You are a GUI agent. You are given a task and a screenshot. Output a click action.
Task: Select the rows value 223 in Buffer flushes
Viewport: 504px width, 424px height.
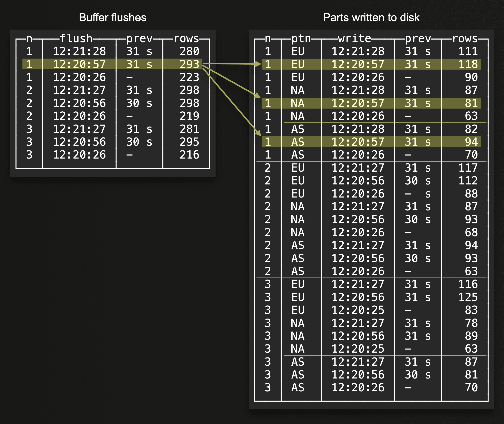(190, 77)
